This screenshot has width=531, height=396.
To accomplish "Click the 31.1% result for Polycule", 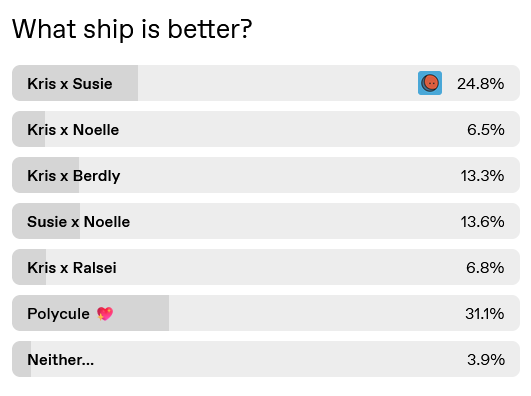I will point(485,314).
